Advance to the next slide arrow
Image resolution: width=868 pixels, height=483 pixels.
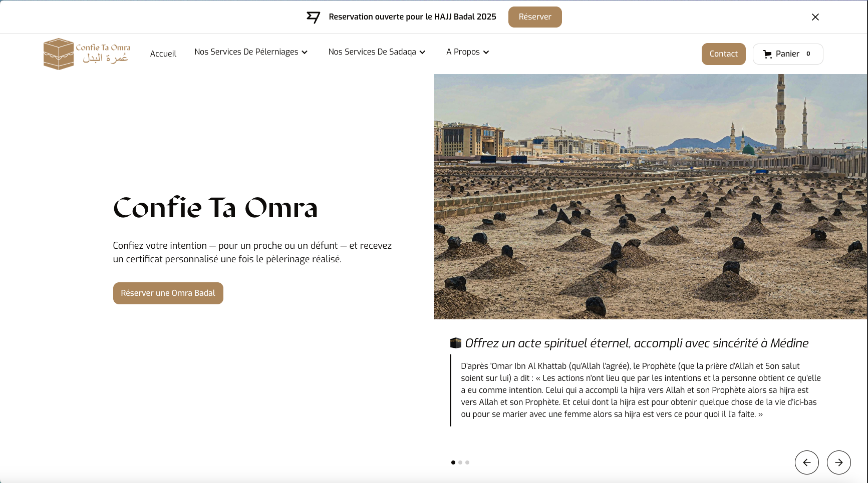coord(838,462)
